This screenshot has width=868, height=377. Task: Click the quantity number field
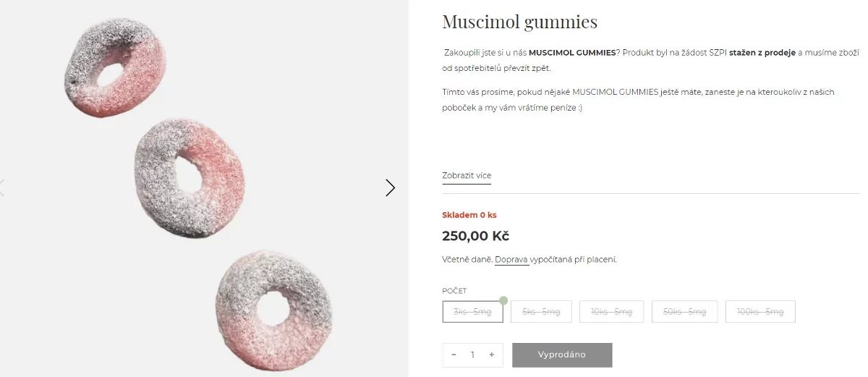pyautogui.click(x=472, y=355)
